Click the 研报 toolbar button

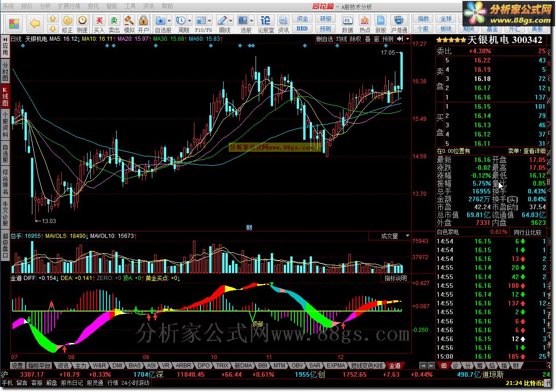click(326, 19)
